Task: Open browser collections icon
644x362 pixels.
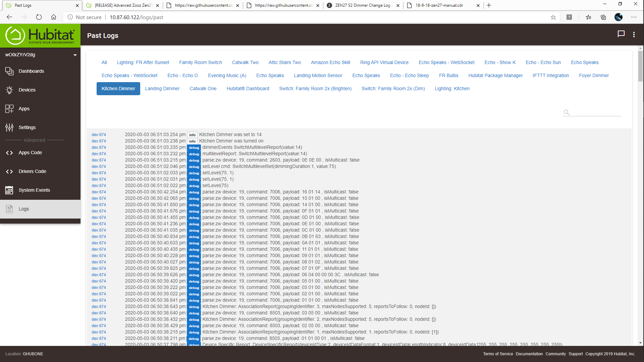Action: point(603,17)
